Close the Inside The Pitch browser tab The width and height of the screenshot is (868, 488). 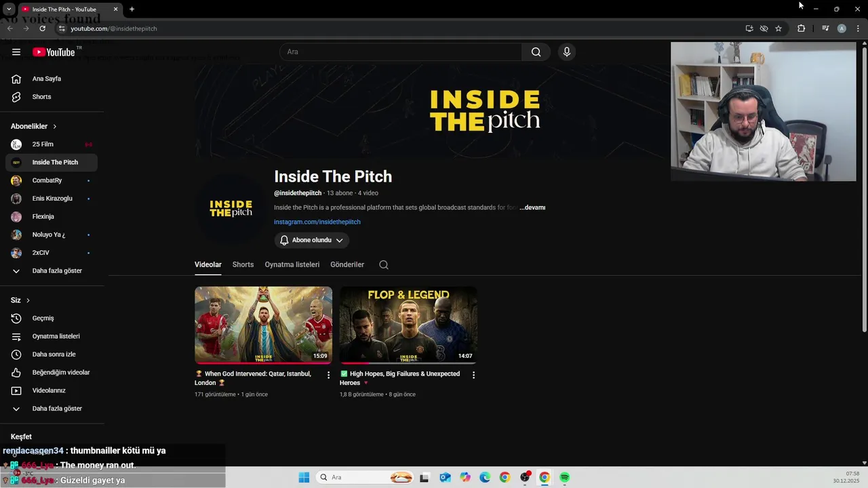115,9
